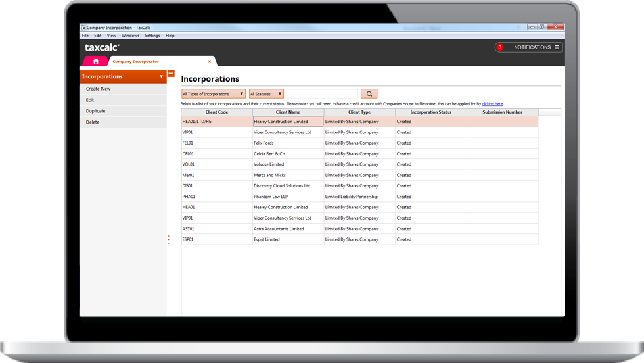The height and width of the screenshot is (363, 644).
Task: Open the All Statuses dropdown
Action: pos(266,94)
